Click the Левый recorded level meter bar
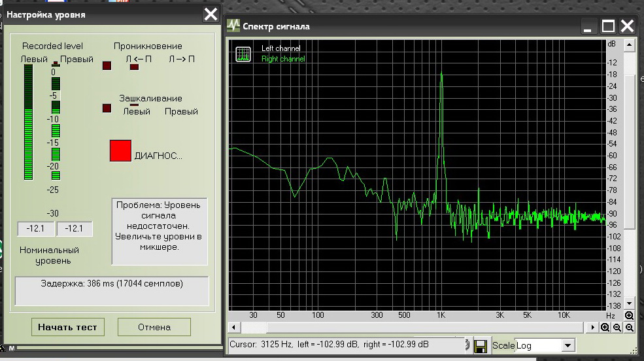 coord(28,122)
